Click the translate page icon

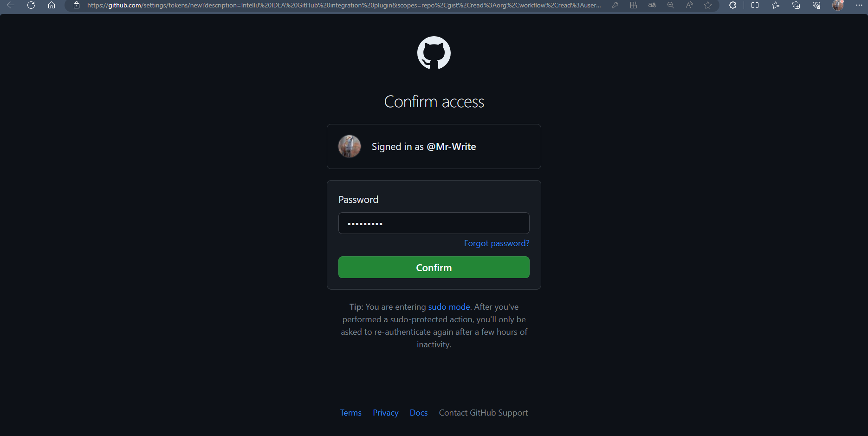tap(652, 5)
